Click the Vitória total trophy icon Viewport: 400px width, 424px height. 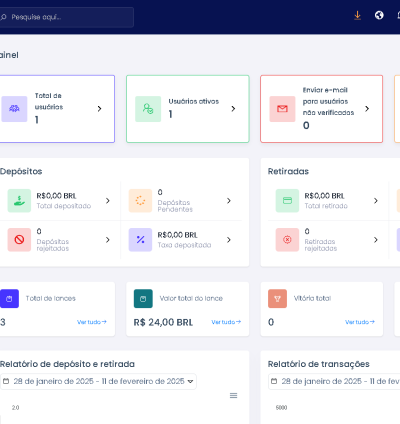pos(277,299)
